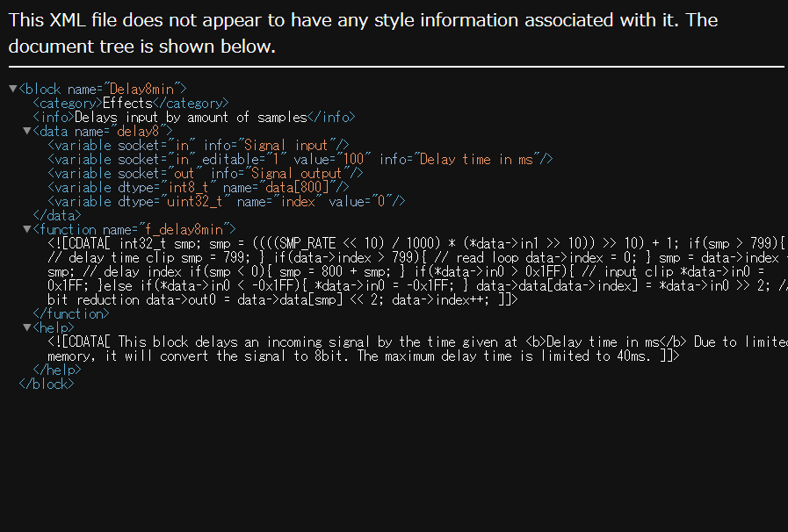This screenshot has width=788, height=532.
Task: Collapse the block Delay8min node
Action: pos(13,89)
